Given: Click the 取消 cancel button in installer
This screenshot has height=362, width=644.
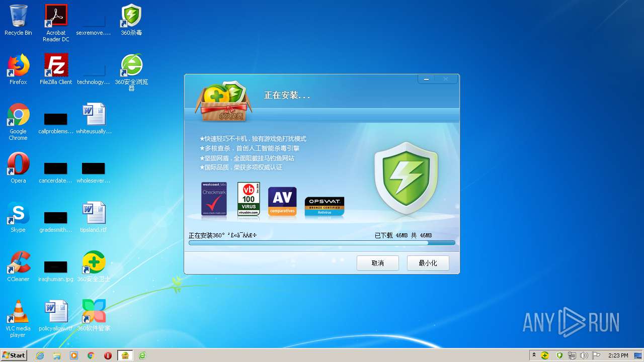Looking at the screenshot, I should [378, 263].
